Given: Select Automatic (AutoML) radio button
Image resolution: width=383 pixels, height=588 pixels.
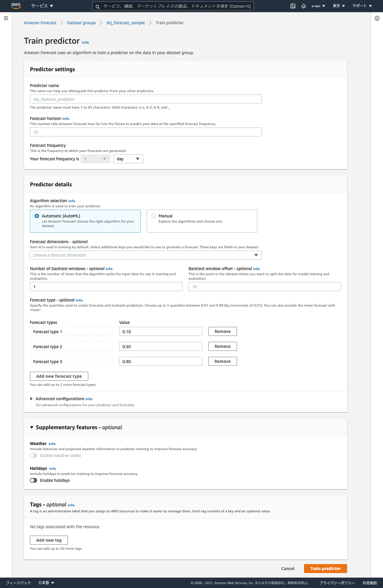Looking at the screenshot, I should tap(37, 216).
